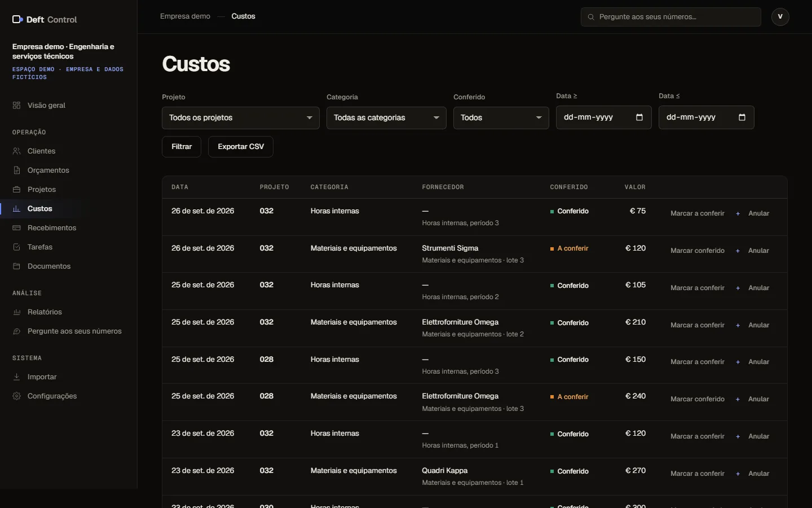The image size is (812, 508).
Task: Mark Strumenti Sigma cost as conferido
Action: click(x=698, y=251)
